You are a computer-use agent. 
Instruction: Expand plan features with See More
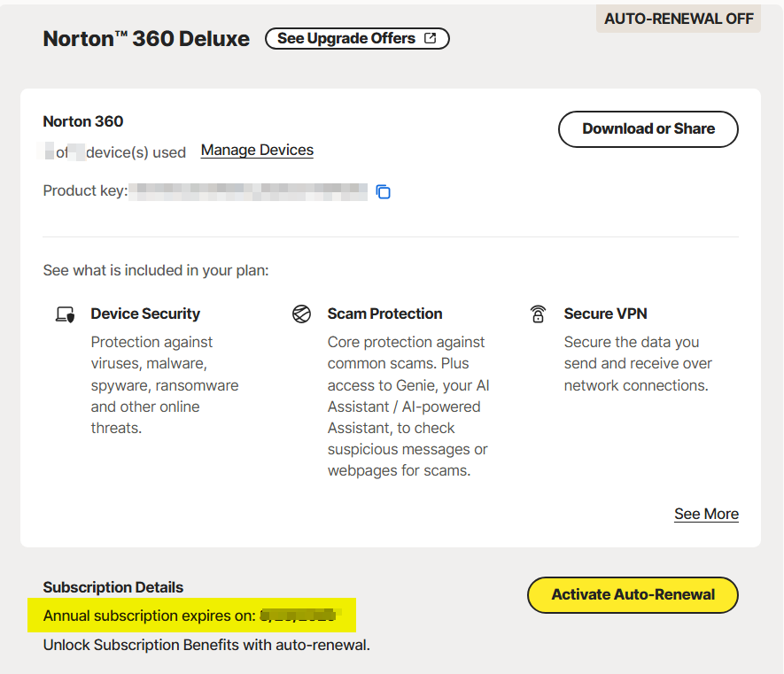click(x=706, y=514)
